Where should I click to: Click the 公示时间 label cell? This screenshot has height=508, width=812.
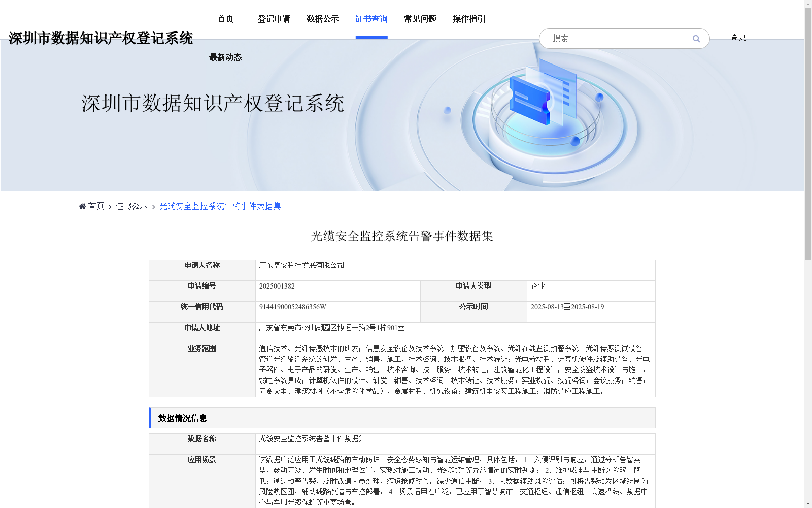[x=473, y=312]
